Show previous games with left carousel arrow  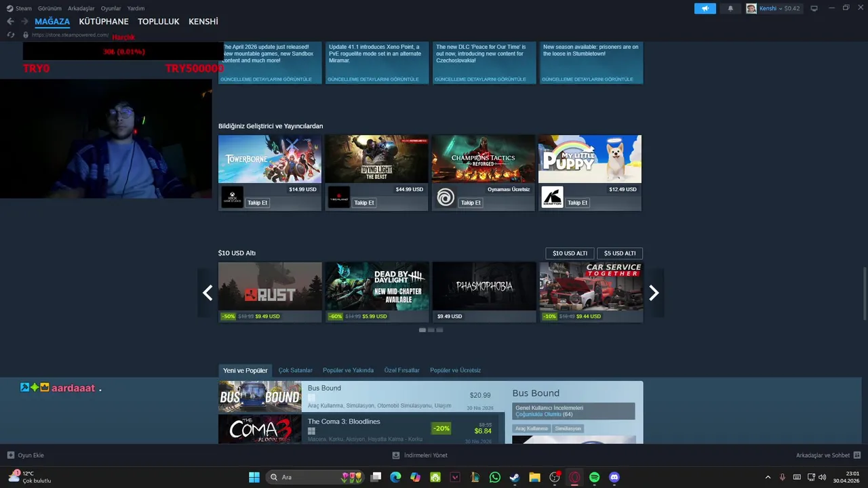[x=208, y=293]
